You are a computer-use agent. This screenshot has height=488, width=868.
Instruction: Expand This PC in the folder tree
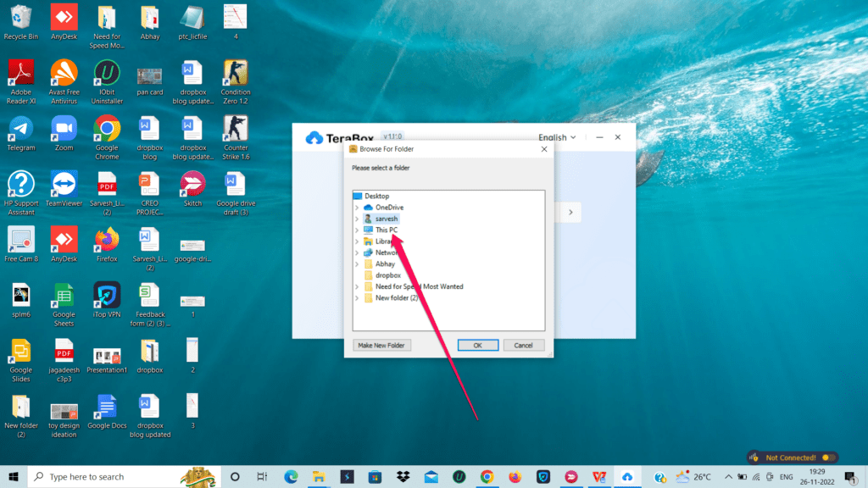point(357,230)
